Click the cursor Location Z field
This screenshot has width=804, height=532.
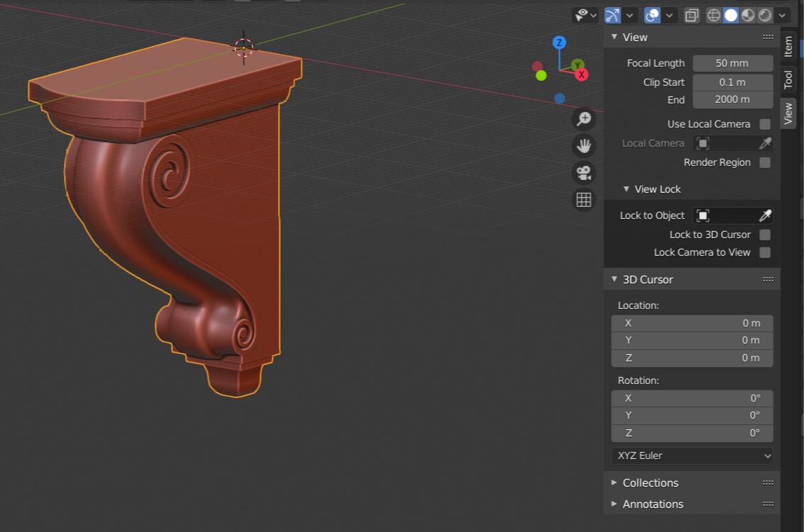point(692,358)
